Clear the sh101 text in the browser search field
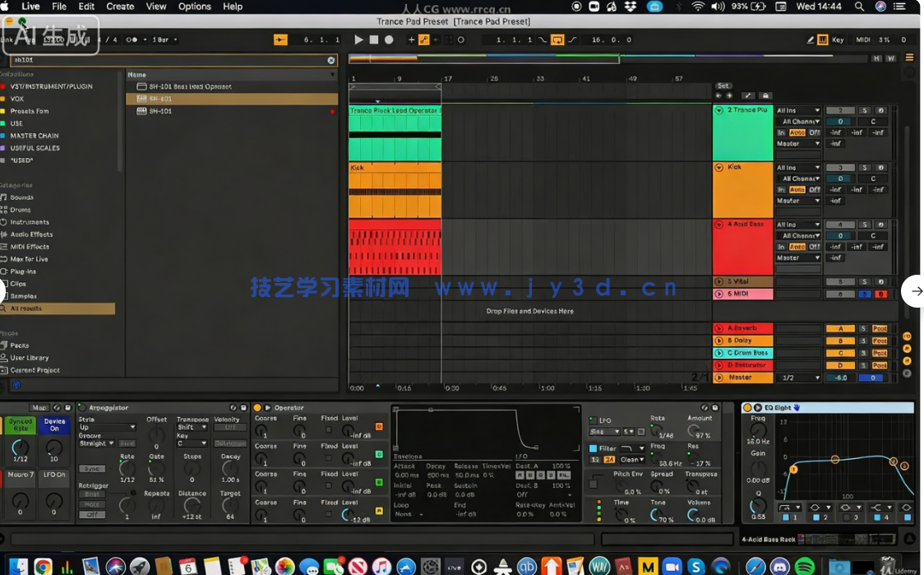The height and width of the screenshot is (575, 924). tap(331, 60)
